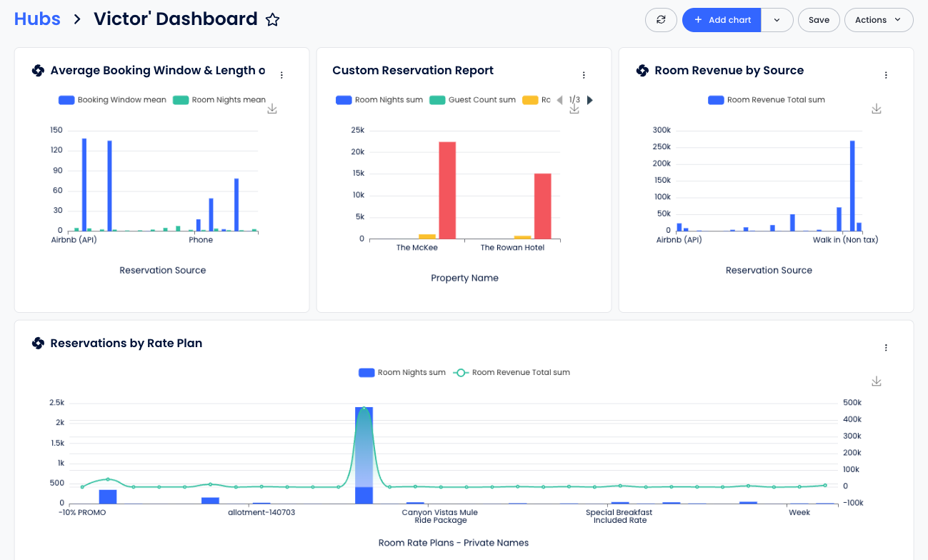The image size is (928, 560).
Task: Open kebab menu on Custom Reservation Report
Action: pos(584,75)
